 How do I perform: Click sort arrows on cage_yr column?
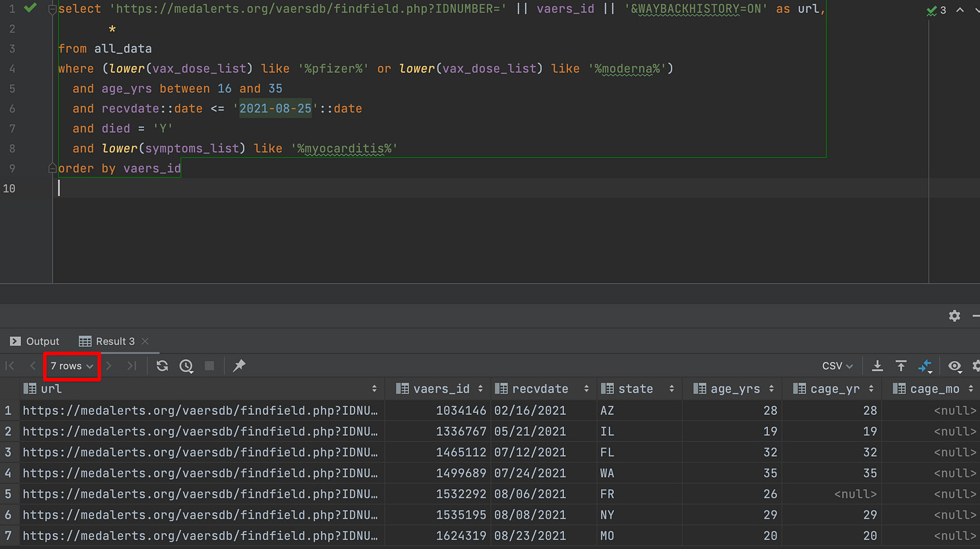pos(872,389)
